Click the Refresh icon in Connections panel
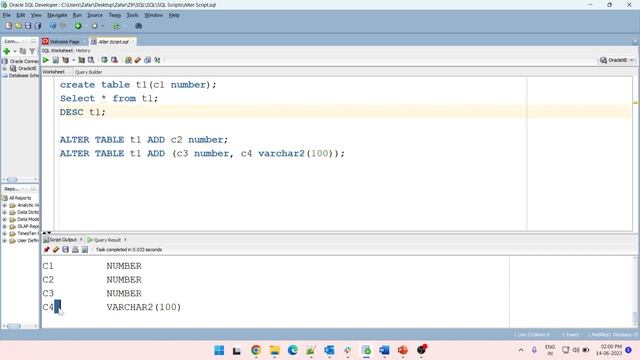Viewport: 640px width, 360px height. (x=23, y=51)
